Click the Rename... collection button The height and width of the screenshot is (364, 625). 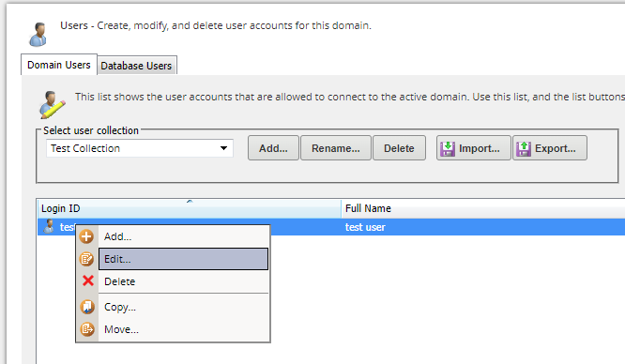(336, 148)
